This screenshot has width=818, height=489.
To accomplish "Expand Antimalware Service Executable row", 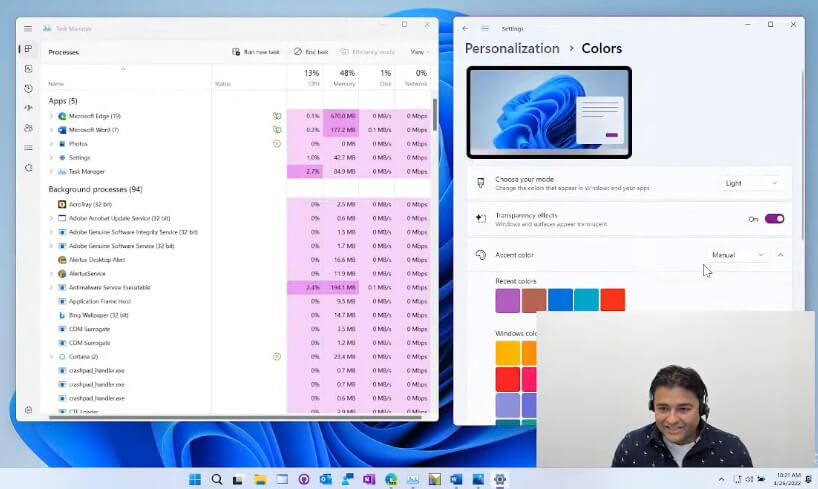I will [51, 288].
